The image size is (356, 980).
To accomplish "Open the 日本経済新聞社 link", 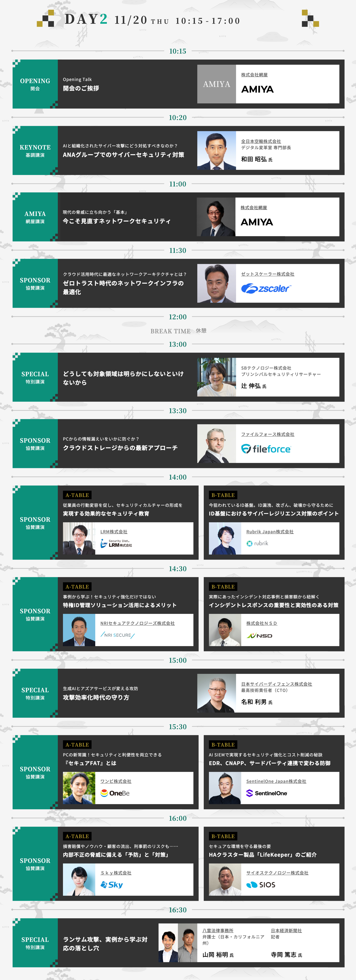I will (x=286, y=931).
